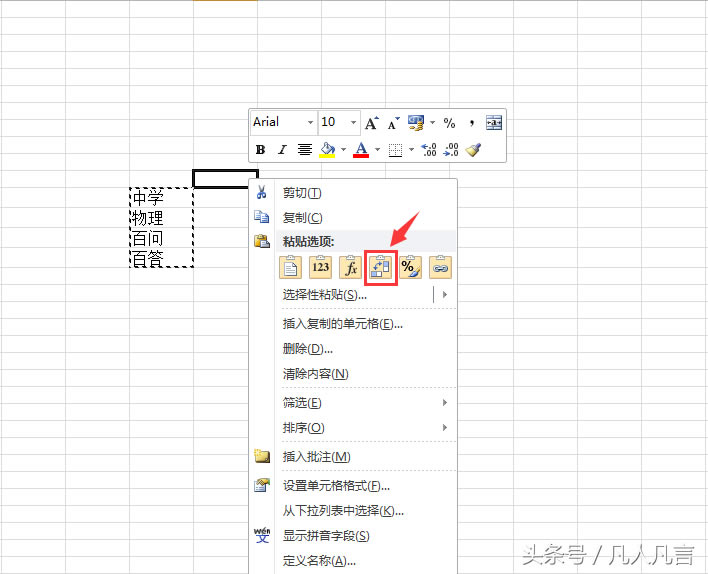Click 插入批注(M) menu entry
708x574 pixels.
(x=316, y=457)
